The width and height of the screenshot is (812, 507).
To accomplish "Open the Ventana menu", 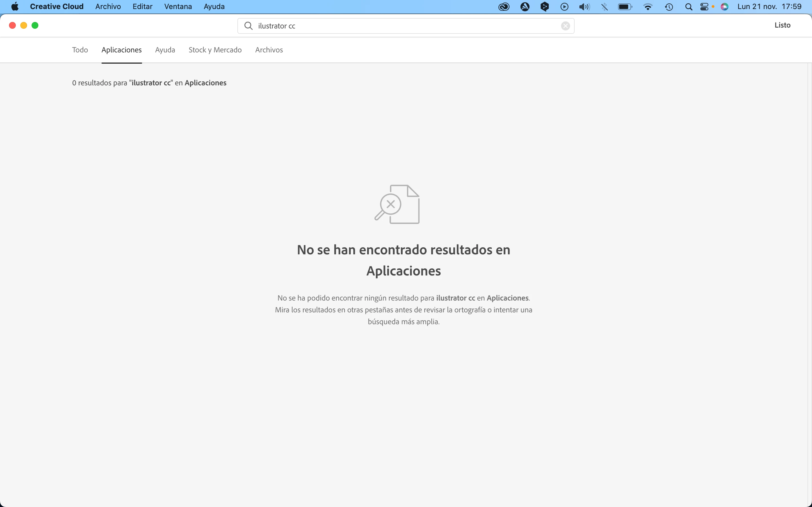I will (x=178, y=7).
